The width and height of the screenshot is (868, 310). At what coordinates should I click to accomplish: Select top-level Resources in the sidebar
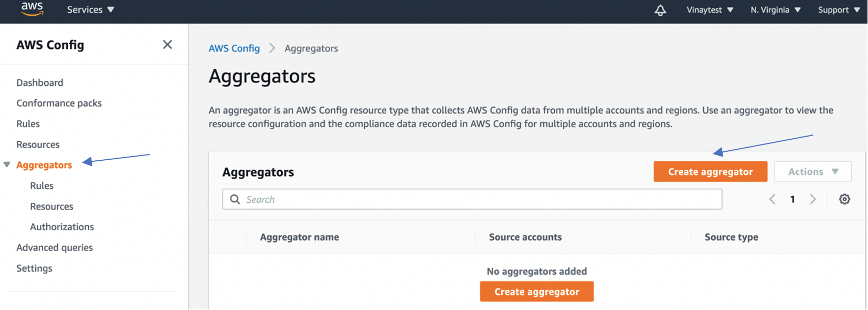point(38,144)
